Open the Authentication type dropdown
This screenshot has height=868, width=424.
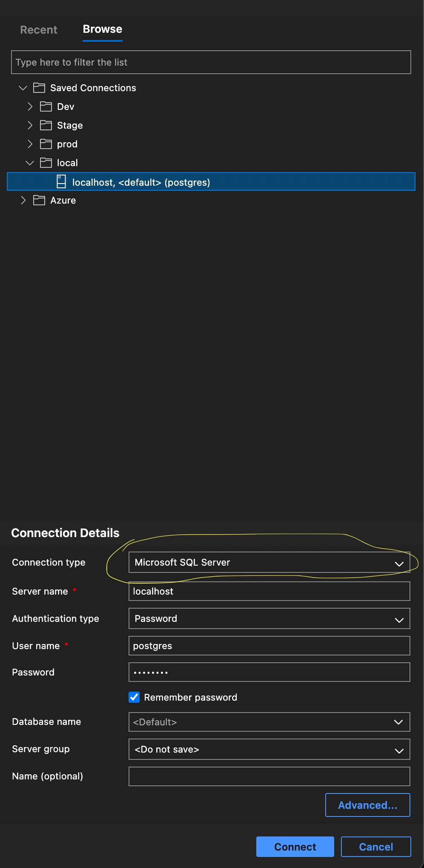click(x=398, y=618)
